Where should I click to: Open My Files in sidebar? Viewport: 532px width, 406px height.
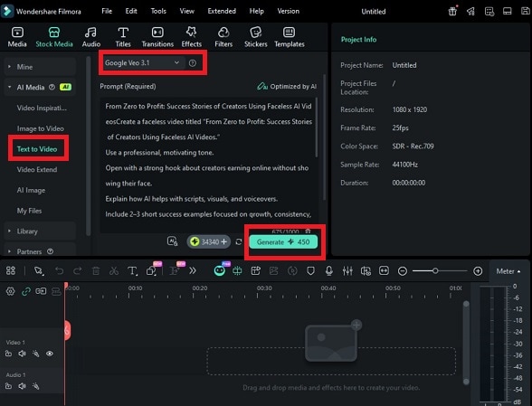coord(29,211)
